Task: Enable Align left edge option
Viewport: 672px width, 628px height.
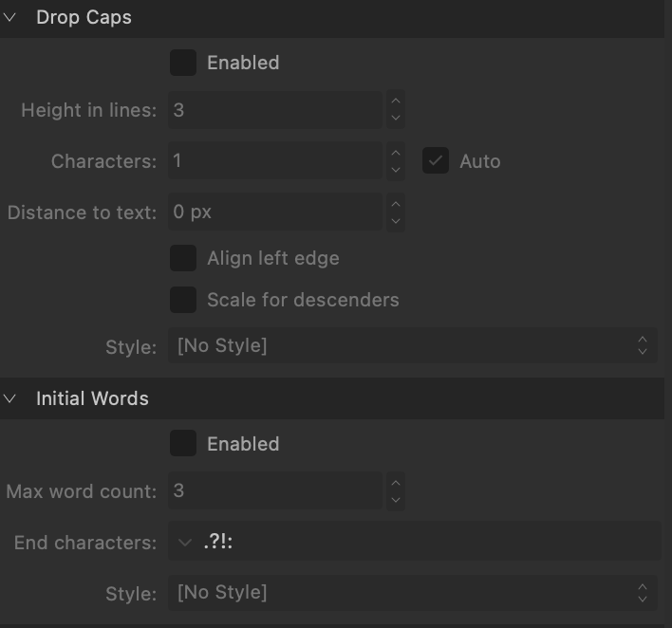Action: point(183,258)
